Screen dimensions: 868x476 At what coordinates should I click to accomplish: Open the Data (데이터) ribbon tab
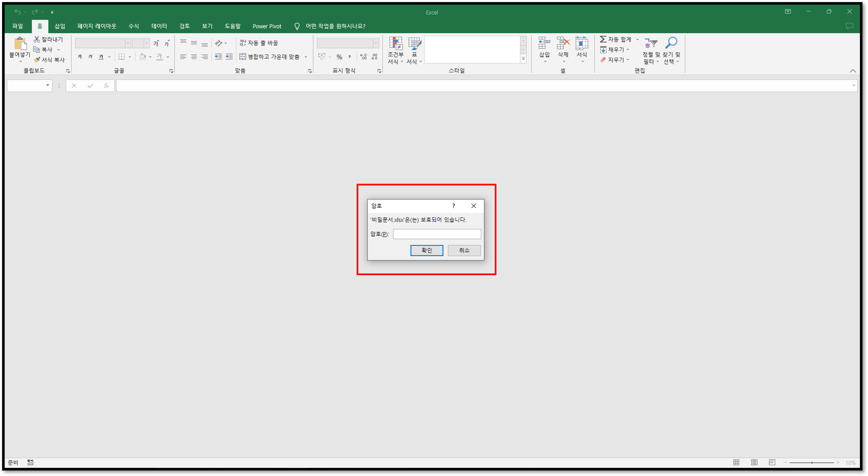(x=159, y=26)
